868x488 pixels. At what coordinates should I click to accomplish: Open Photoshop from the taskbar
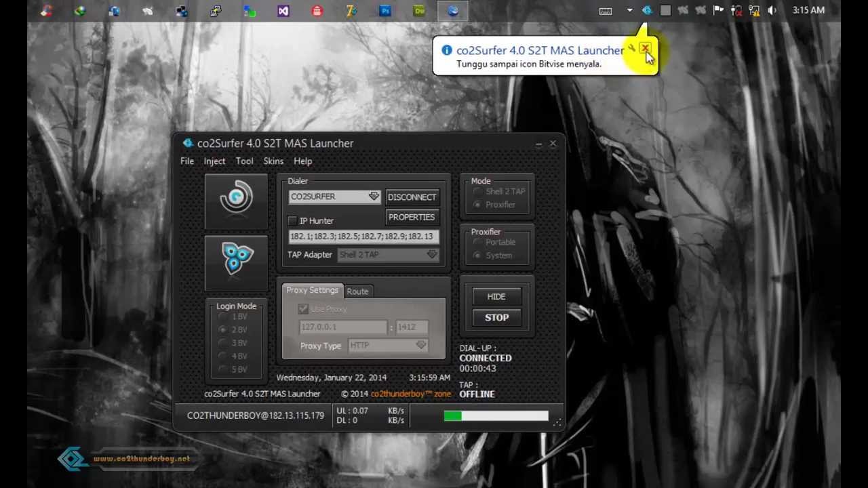coord(385,11)
